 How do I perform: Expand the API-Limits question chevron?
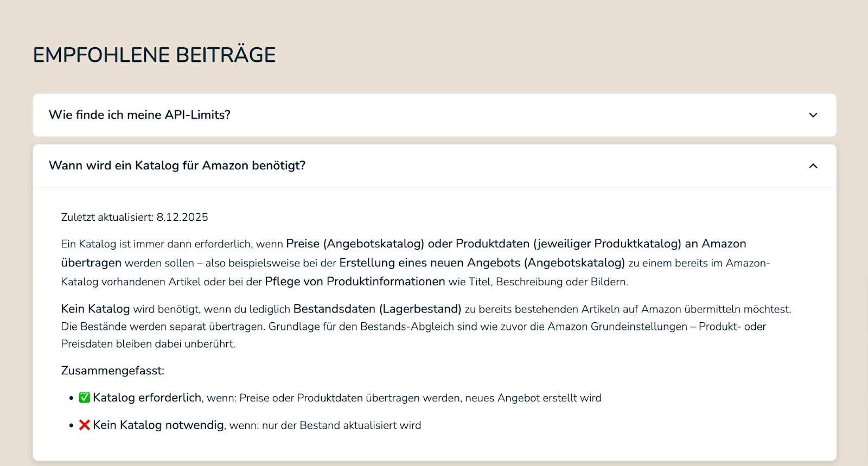click(x=813, y=115)
